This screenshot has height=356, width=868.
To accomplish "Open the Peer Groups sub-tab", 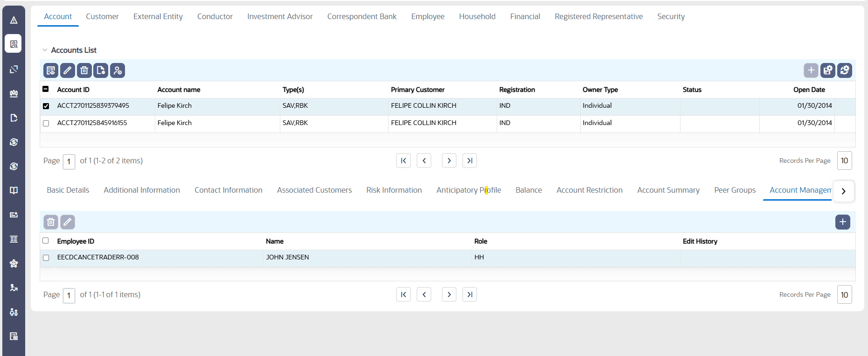I will pyautogui.click(x=735, y=190).
